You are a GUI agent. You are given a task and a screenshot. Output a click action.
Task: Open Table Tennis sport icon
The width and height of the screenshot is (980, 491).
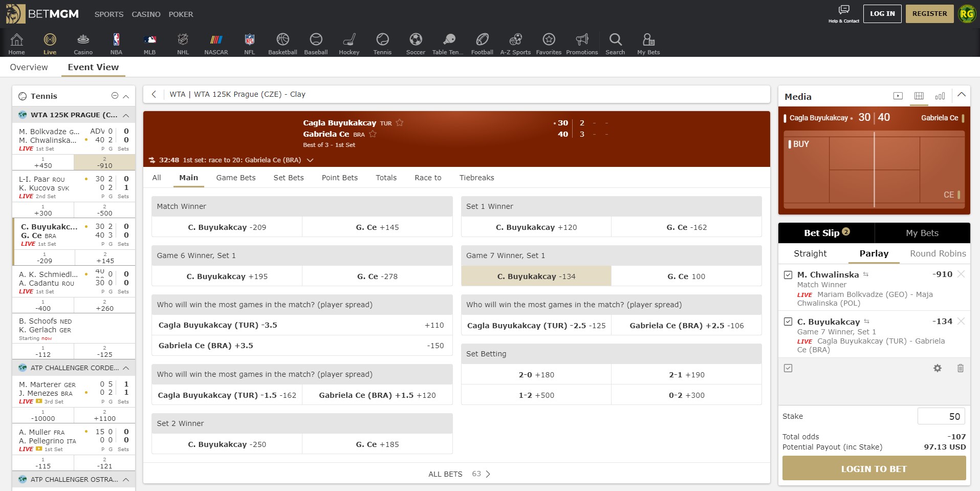[449, 39]
